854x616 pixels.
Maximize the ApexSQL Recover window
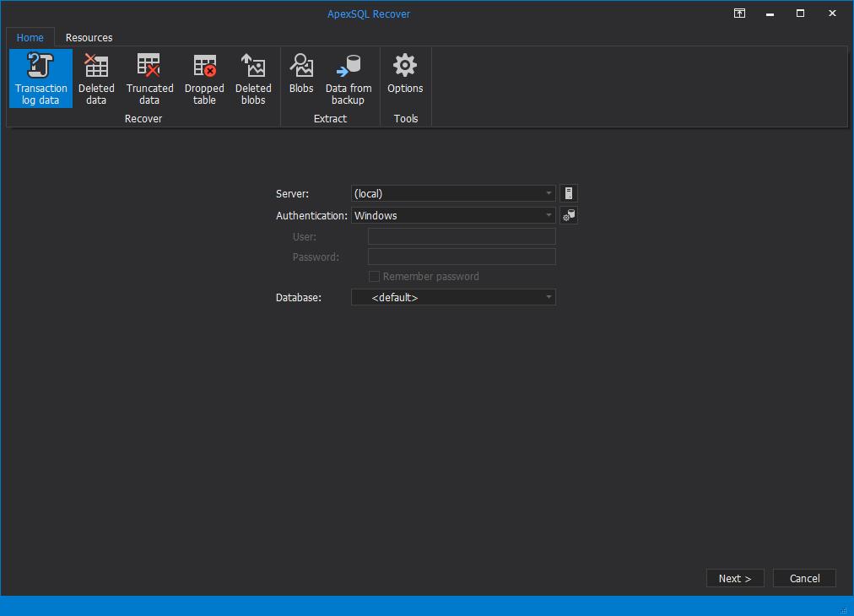(x=800, y=13)
